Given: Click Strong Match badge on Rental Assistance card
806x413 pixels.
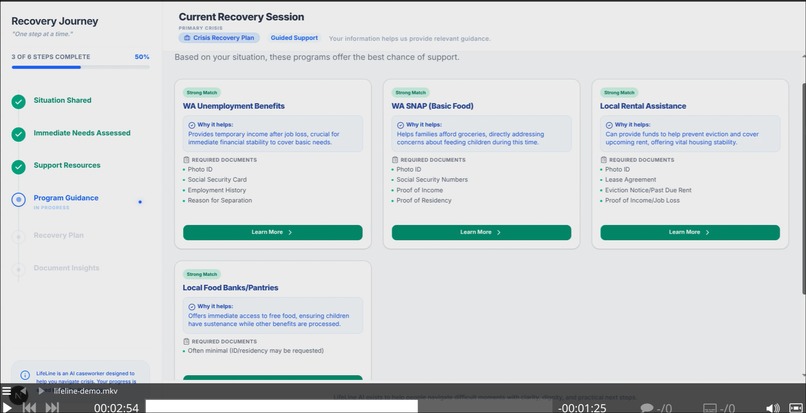Looking at the screenshot, I should [x=619, y=93].
